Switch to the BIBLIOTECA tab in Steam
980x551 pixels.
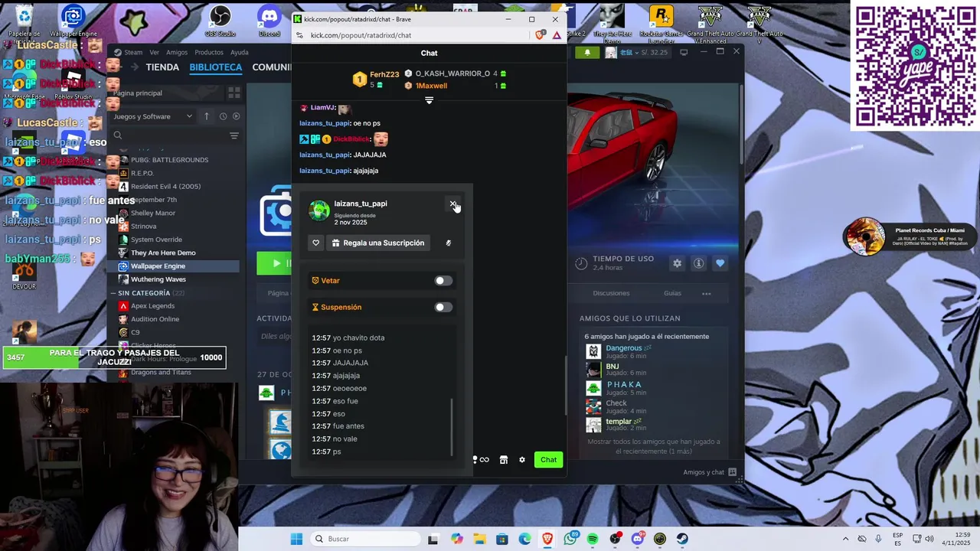pos(216,67)
